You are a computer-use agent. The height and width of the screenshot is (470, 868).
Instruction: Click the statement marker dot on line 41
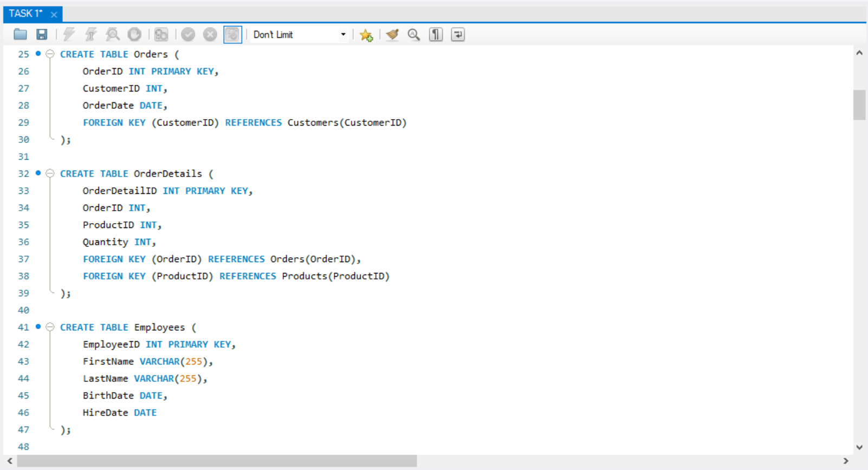pos(38,327)
